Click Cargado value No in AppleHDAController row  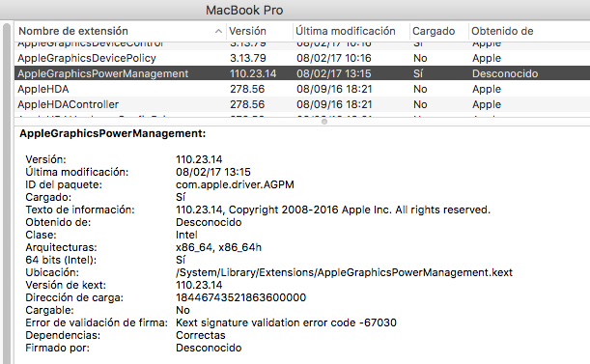[420, 104]
